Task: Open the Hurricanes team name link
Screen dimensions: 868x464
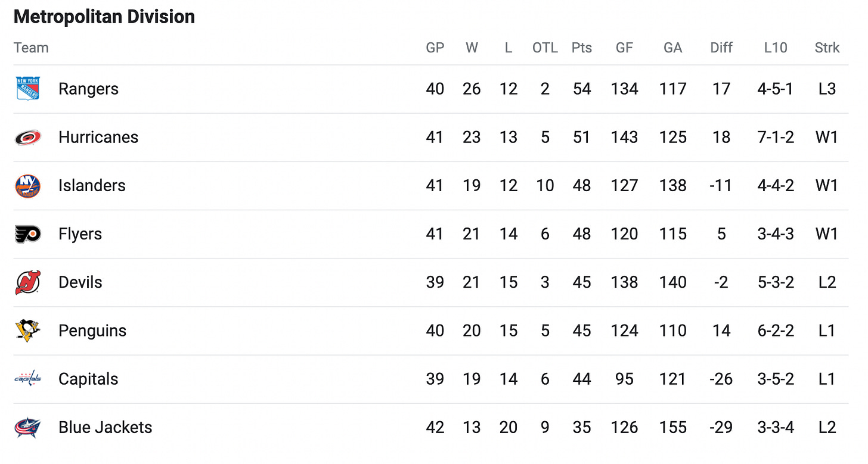Action: coord(98,137)
